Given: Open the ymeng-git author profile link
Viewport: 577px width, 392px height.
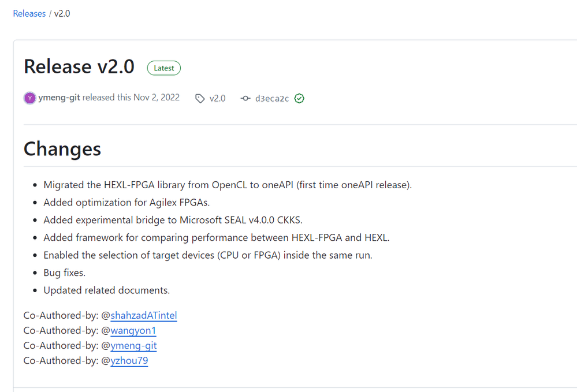Looking at the screenshot, I should click(x=59, y=98).
